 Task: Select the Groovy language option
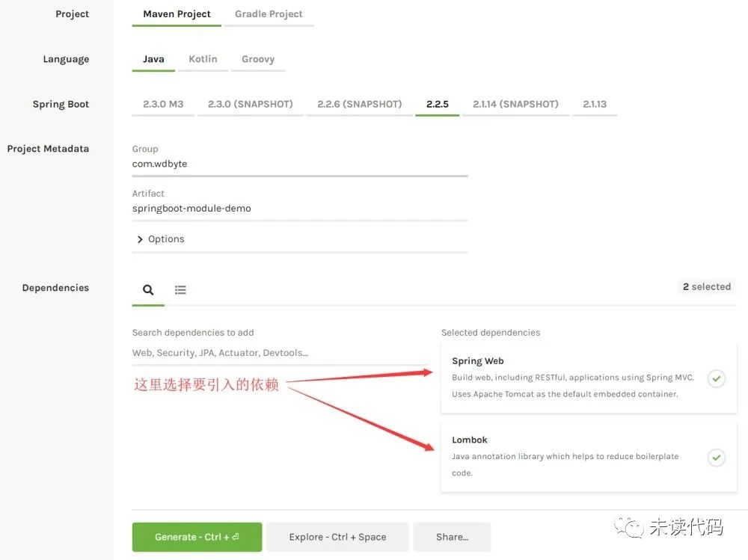pos(258,58)
